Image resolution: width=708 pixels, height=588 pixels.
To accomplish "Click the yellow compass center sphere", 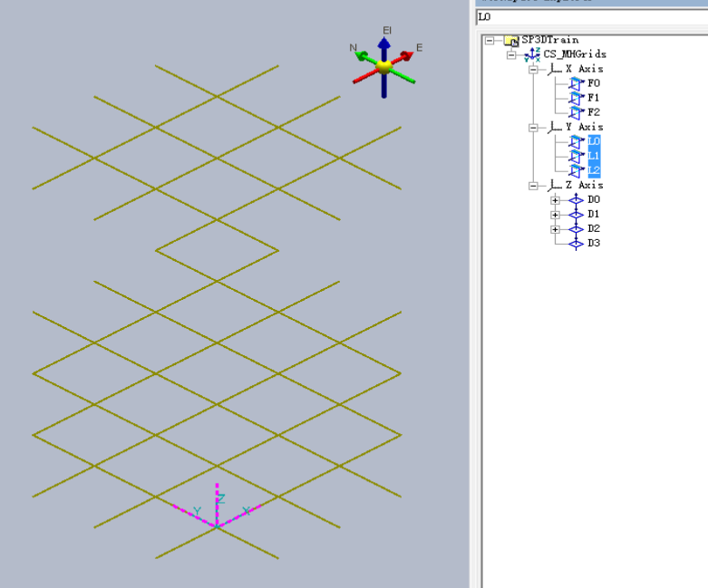I will pyautogui.click(x=383, y=67).
